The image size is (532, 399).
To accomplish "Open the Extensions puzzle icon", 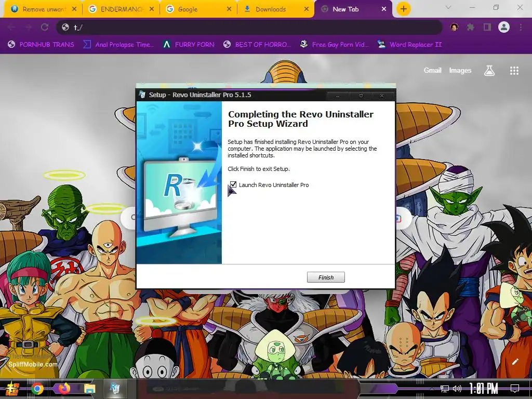I will (470, 27).
